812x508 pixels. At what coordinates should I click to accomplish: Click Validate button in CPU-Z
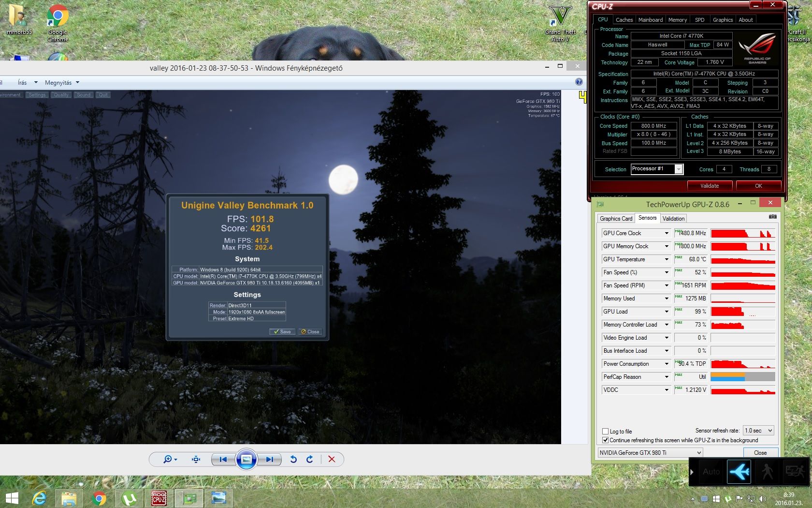pos(710,186)
